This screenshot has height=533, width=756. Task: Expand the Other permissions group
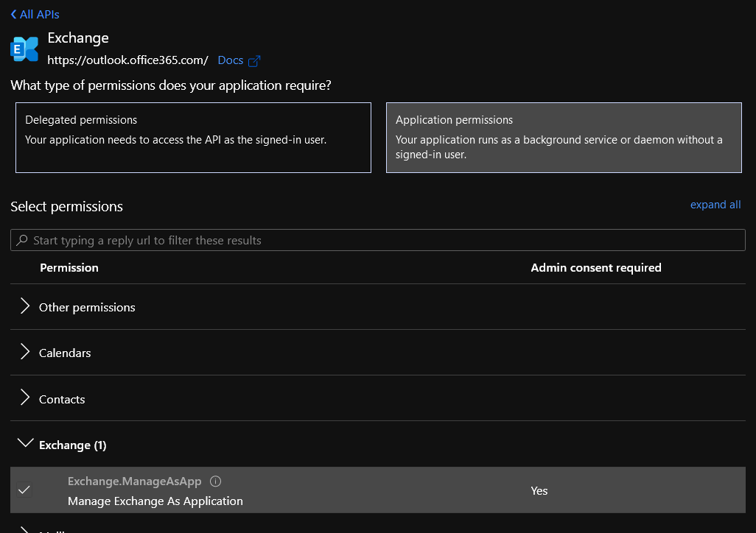pyautogui.click(x=87, y=307)
